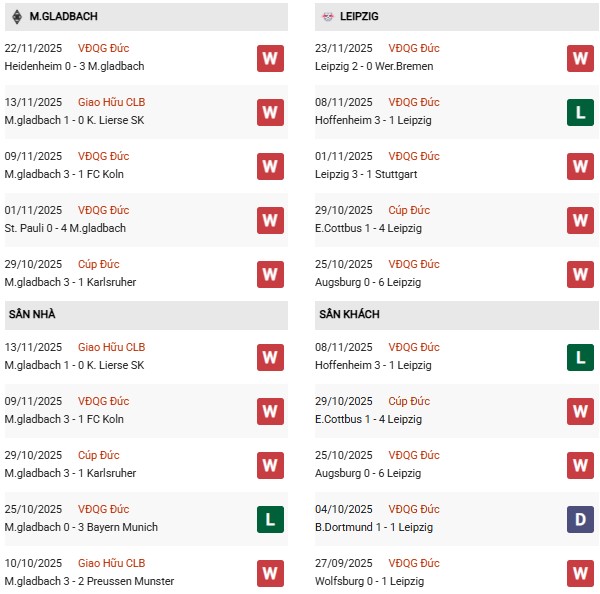Click the RB Leipzig logo icon
The image size is (600, 594).
(x=329, y=16)
